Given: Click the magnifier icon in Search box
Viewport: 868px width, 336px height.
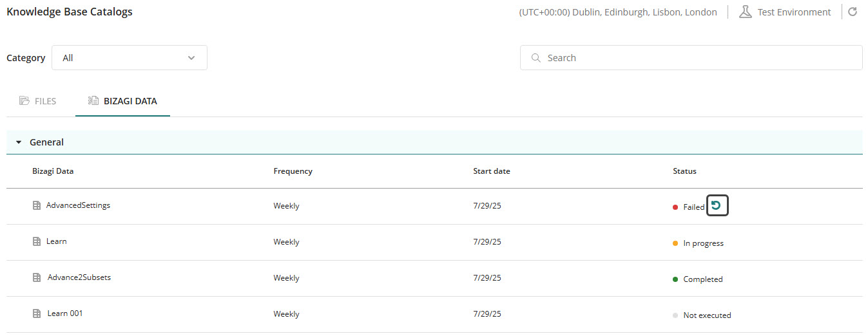Looking at the screenshot, I should coord(535,58).
